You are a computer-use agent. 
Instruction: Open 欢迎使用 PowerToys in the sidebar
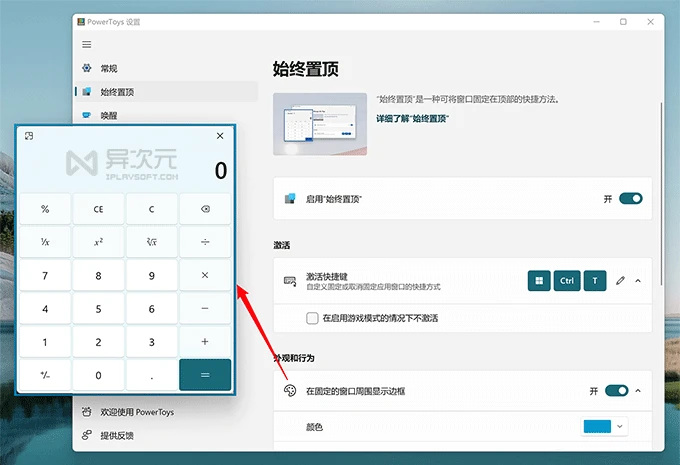point(167,412)
